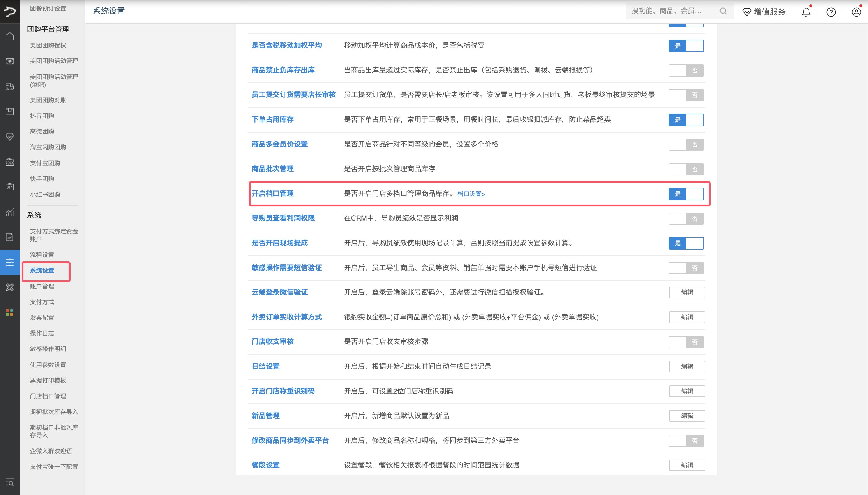Disable the 是否含税移动加权平均 toggle
The width and height of the screenshot is (868, 495).
(x=686, y=46)
